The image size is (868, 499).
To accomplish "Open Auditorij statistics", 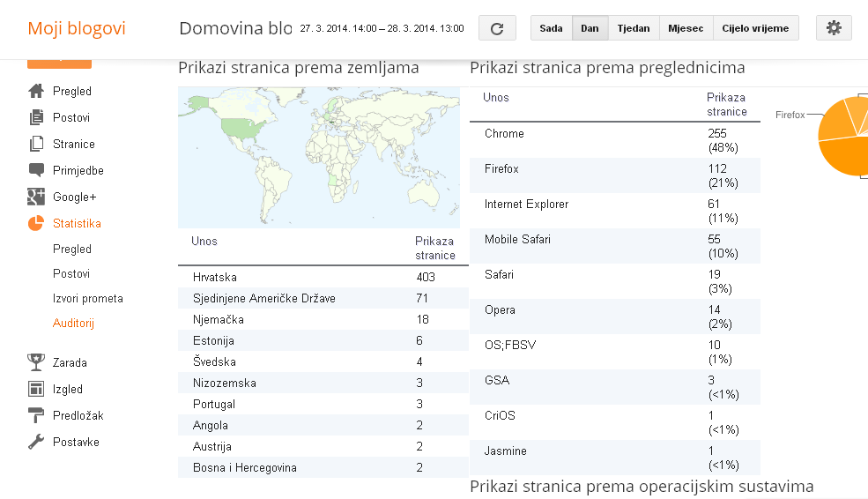I will pyautogui.click(x=73, y=323).
